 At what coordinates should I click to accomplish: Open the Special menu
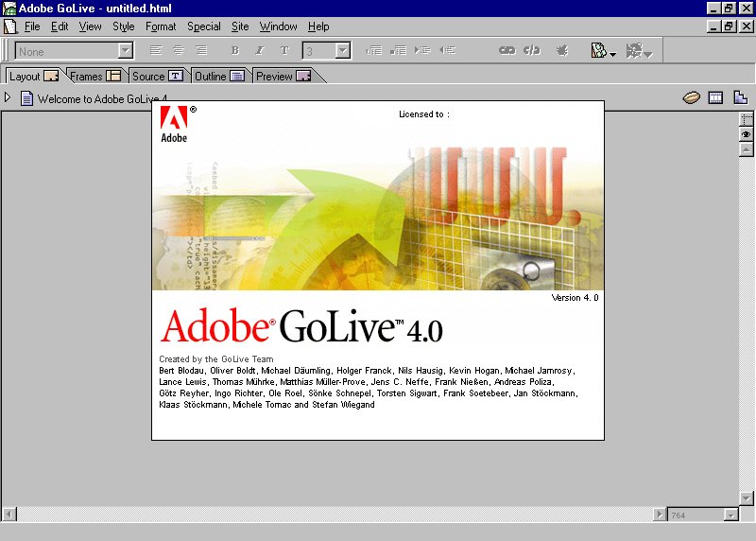point(203,26)
